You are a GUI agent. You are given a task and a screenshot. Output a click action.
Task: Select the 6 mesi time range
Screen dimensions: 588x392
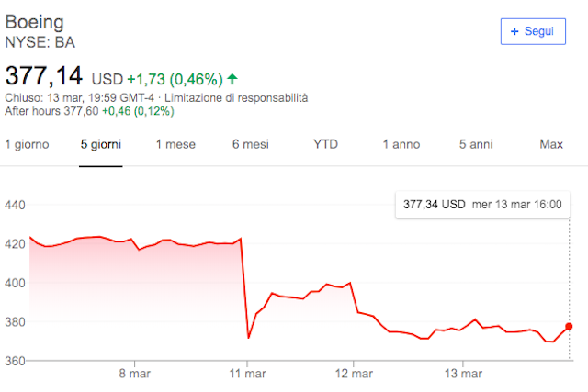coord(250,144)
